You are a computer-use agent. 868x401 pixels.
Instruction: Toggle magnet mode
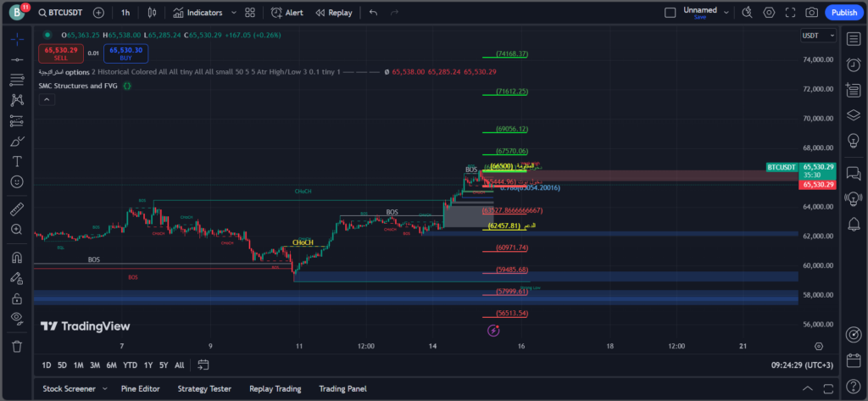point(17,258)
